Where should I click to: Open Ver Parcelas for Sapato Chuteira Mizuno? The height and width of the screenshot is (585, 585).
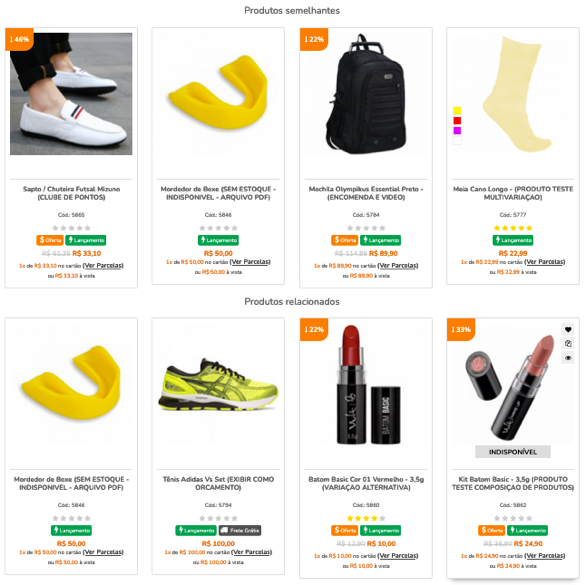103,266
